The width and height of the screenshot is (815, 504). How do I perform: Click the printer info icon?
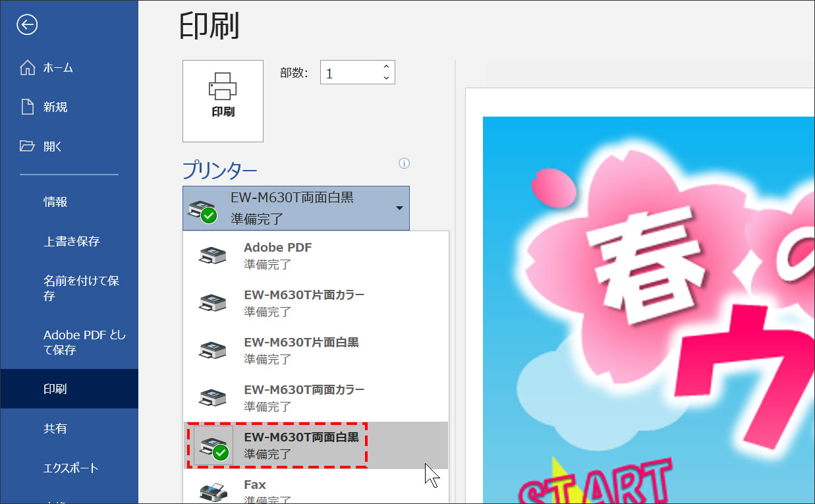(x=405, y=163)
